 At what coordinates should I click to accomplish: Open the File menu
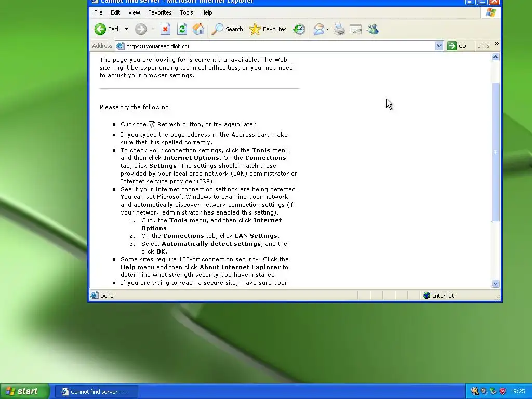(98, 12)
